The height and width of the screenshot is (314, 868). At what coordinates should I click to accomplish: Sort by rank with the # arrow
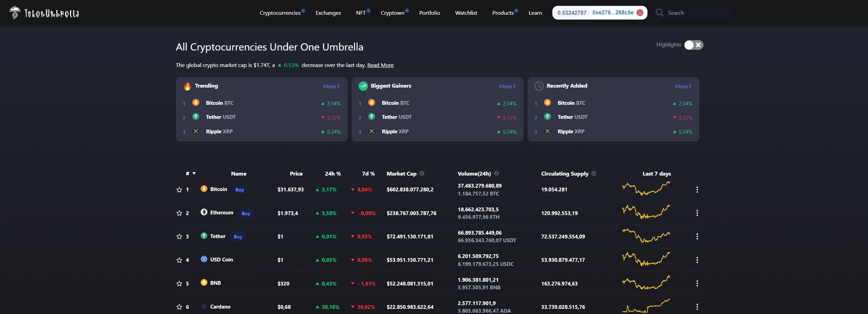[x=194, y=173]
